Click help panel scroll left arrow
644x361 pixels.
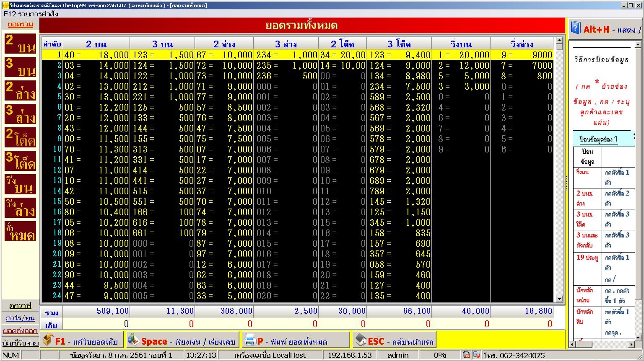point(572,344)
